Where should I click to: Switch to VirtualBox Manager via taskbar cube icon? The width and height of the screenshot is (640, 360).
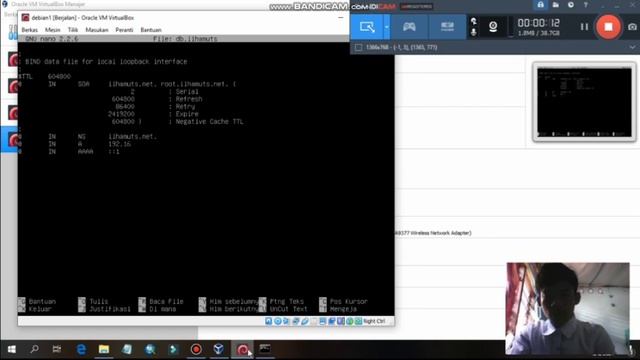click(219, 349)
